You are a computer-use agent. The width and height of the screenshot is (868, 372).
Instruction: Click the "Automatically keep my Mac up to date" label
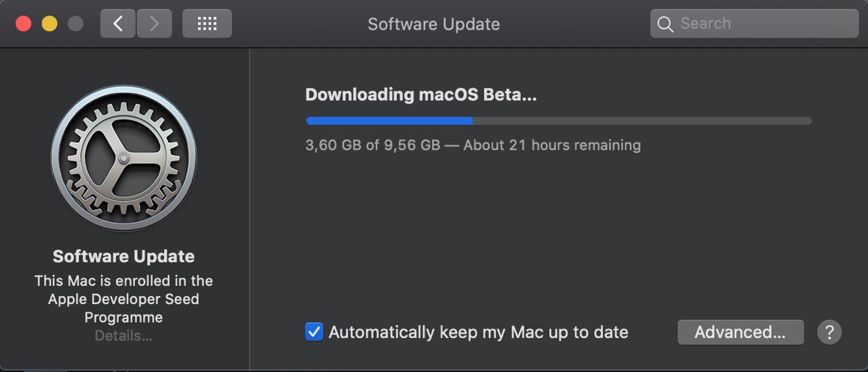(479, 333)
